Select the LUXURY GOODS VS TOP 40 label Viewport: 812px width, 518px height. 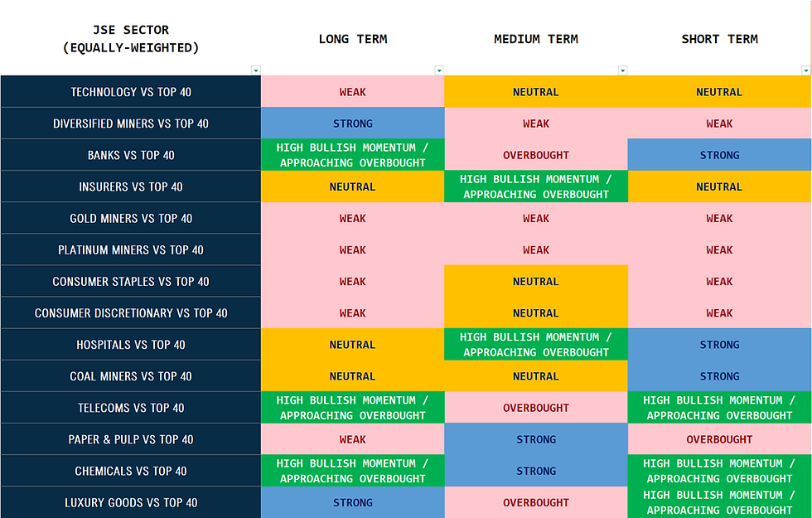click(x=131, y=502)
